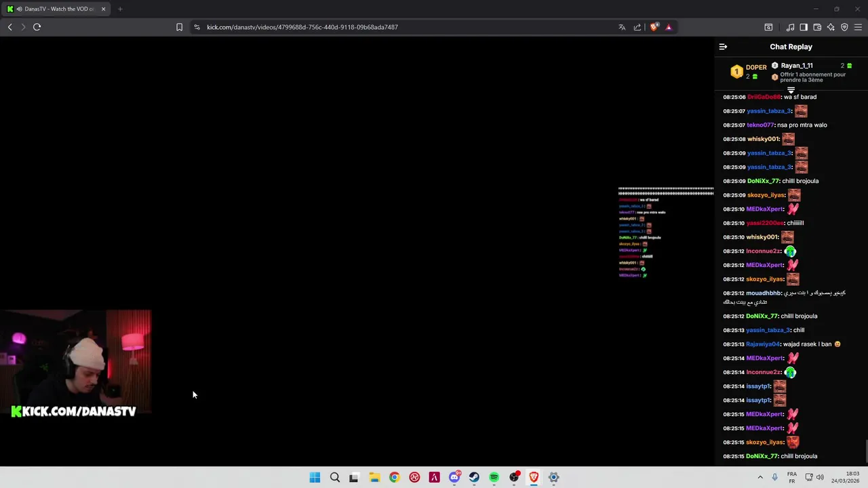Click message 'nsa pro mtra walo'
The image size is (868, 488).
[802, 125]
